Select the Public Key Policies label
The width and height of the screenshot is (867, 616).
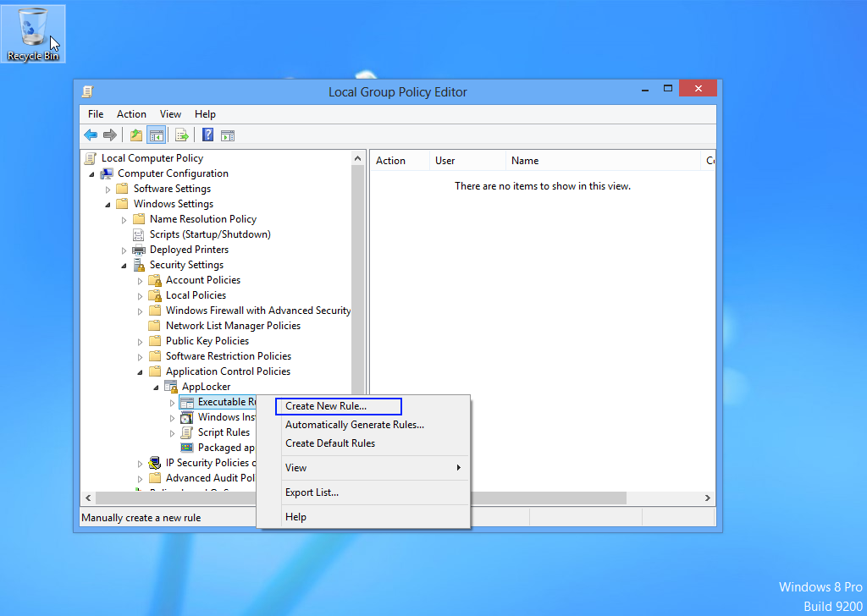pos(207,342)
